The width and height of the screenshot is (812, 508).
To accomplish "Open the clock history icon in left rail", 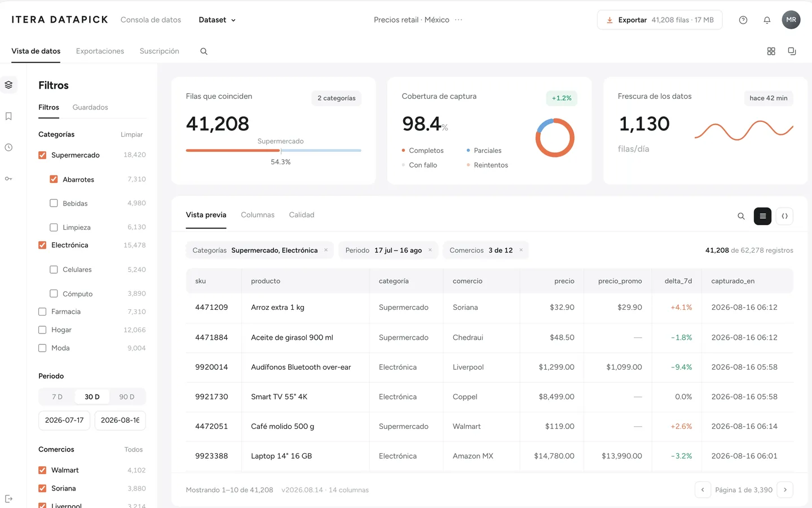I will coord(8,147).
